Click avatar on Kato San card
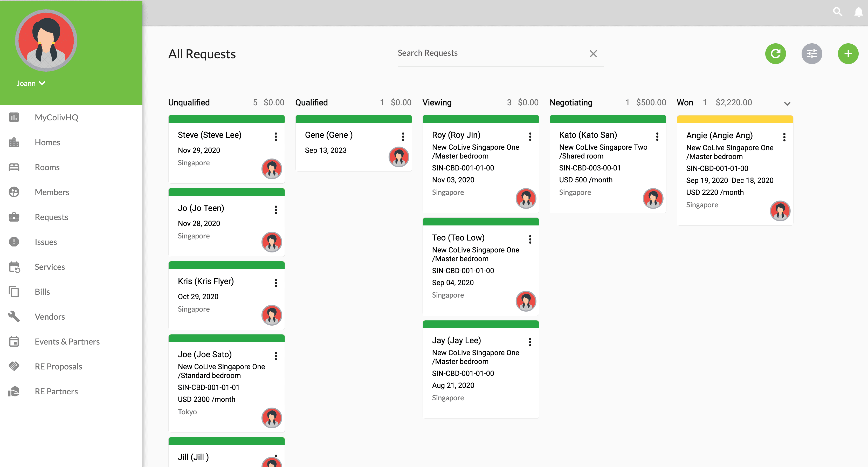 pos(653,198)
